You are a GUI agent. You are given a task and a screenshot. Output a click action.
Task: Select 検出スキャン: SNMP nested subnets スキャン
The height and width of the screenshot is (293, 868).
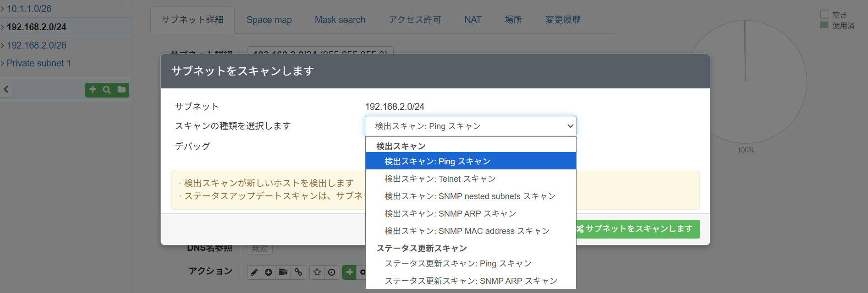(471, 196)
